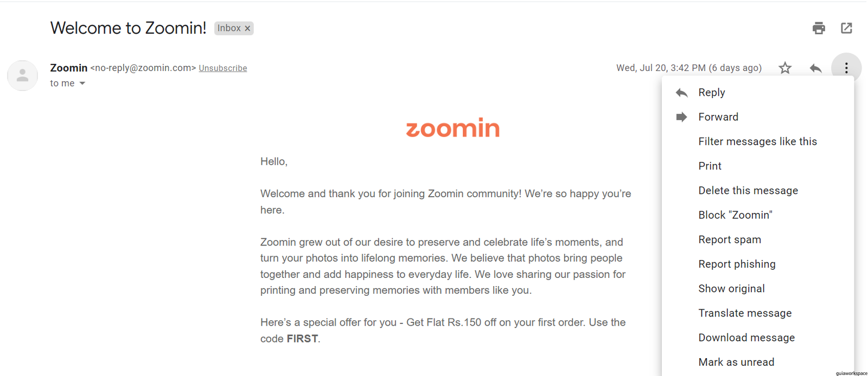Click the reply arrow icon beside the star
Viewport: 868px width, 376px height.
[815, 68]
